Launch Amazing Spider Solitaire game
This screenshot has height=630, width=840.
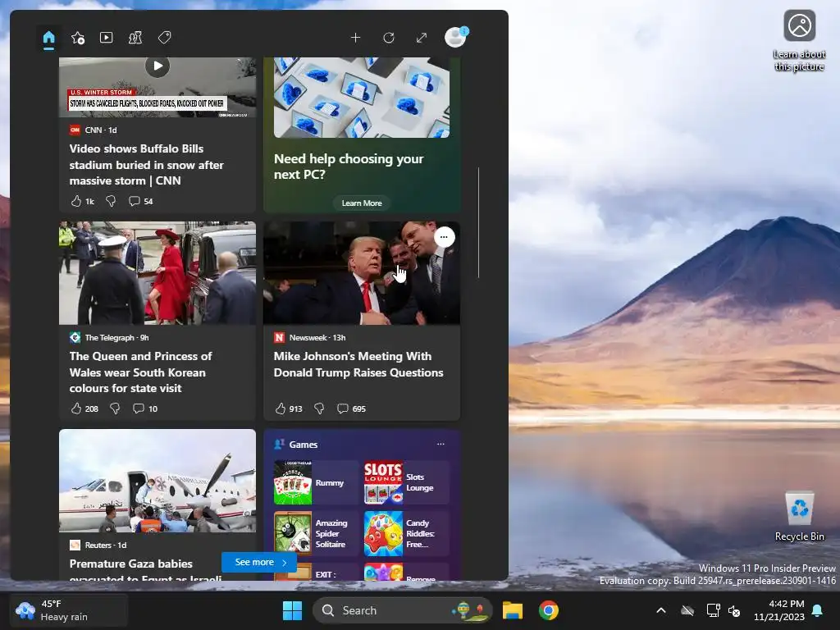tap(316, 533)
